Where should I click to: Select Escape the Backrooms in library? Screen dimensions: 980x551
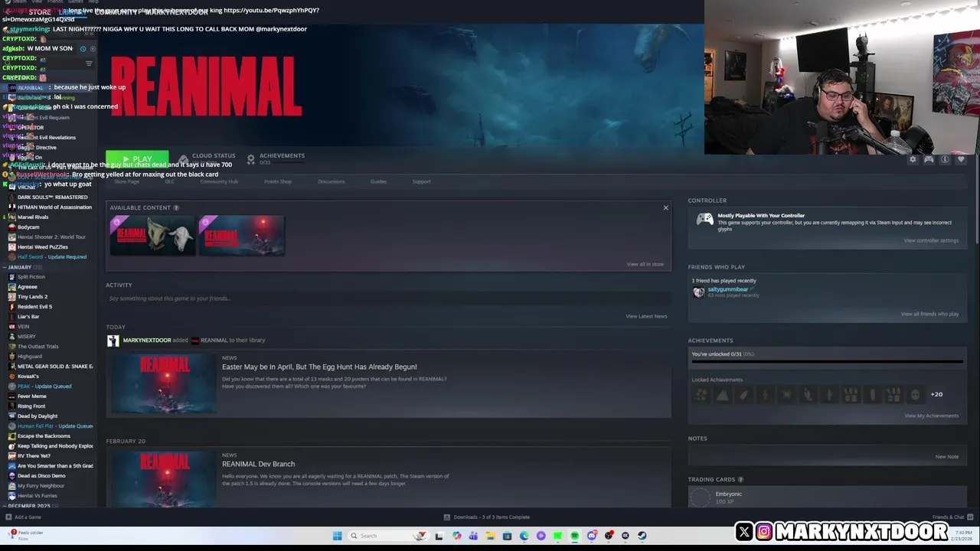click(44, 435)
